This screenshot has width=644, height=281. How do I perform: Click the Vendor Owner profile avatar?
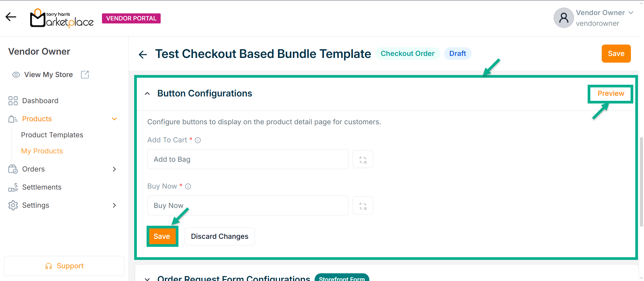point(563,18)
